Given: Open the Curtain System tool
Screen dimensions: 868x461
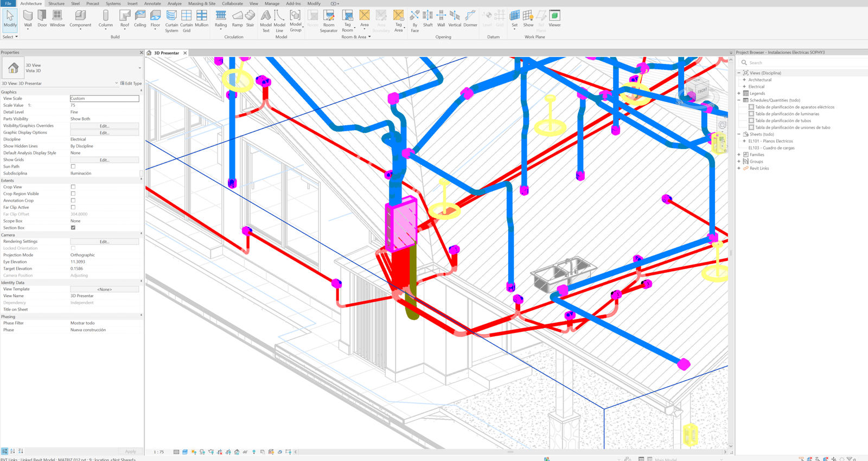Looking at the screenshot, I should pos(171,21).
